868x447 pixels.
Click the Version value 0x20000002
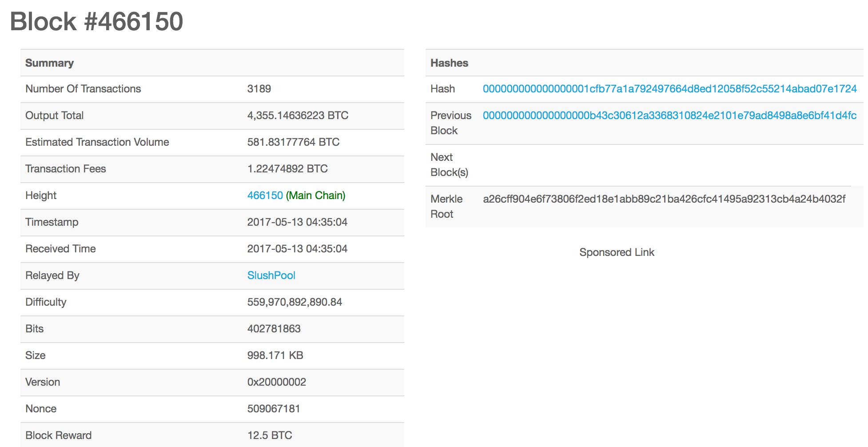click(276, 382)
